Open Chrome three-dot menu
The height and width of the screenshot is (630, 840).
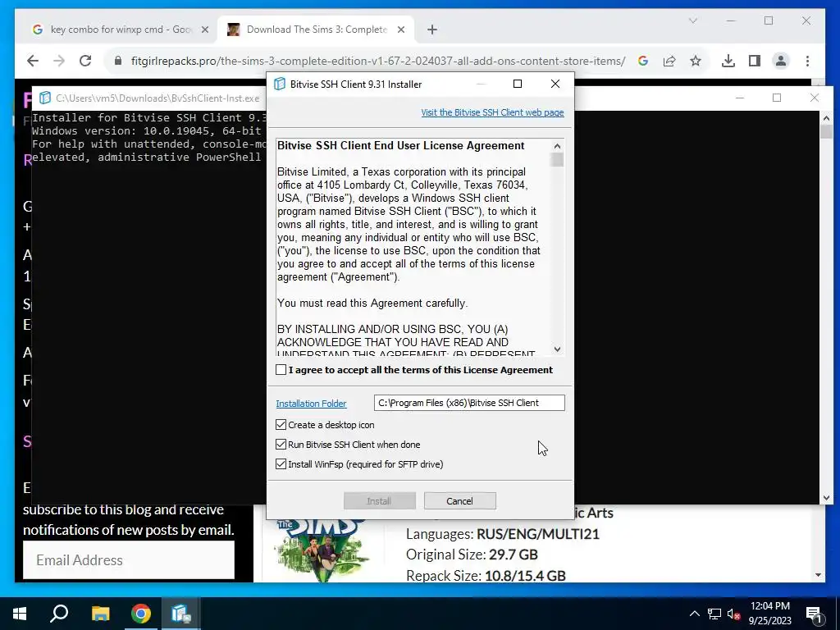click(807, 61)
